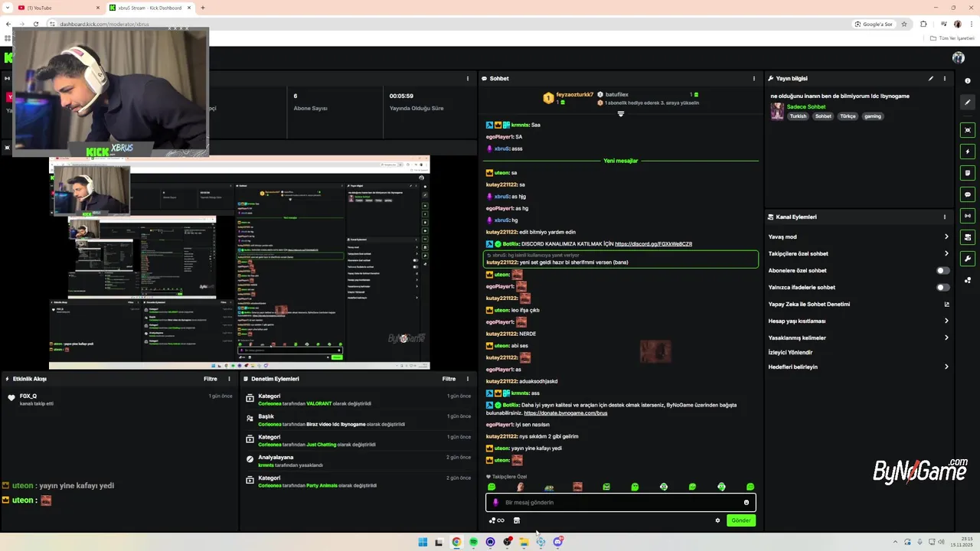Click Google'a Sor button in address bar
980x551 pixels.
tap(874, 24)
